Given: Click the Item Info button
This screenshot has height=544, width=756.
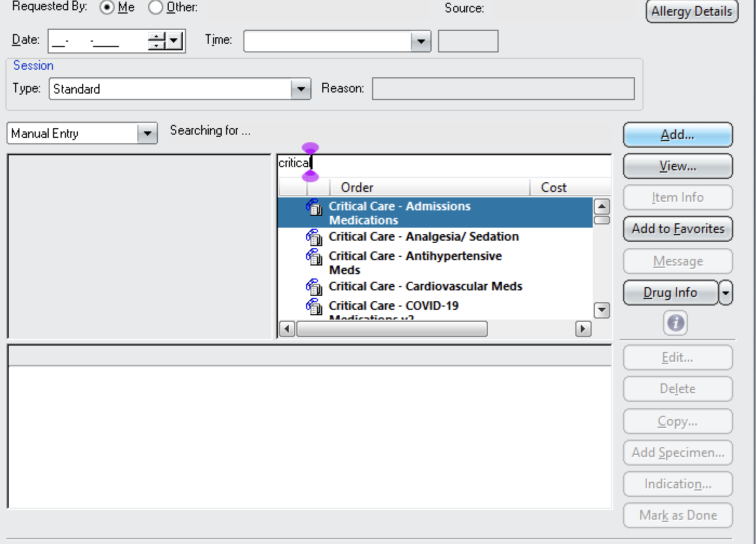Looking at the screenshot, I should pyautogui.click(x=678, y=197).
